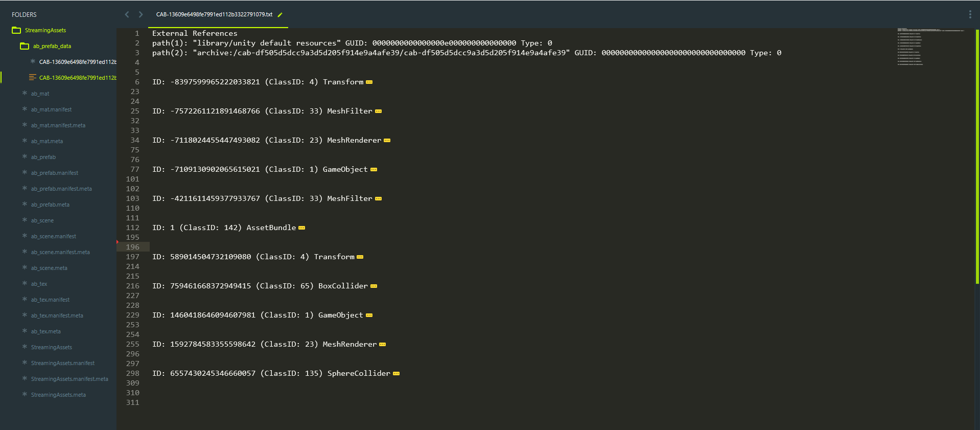Click the asterisk icon beside ab_mat

pos(25,93)
